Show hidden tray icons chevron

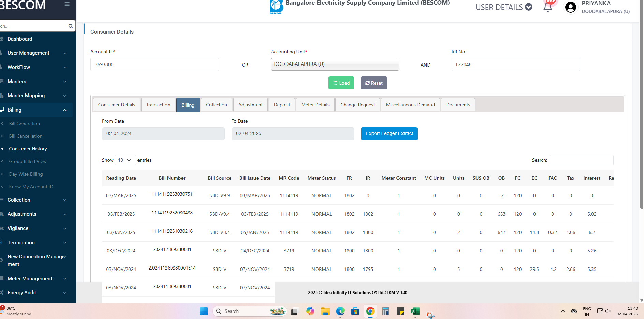[563, 311]
